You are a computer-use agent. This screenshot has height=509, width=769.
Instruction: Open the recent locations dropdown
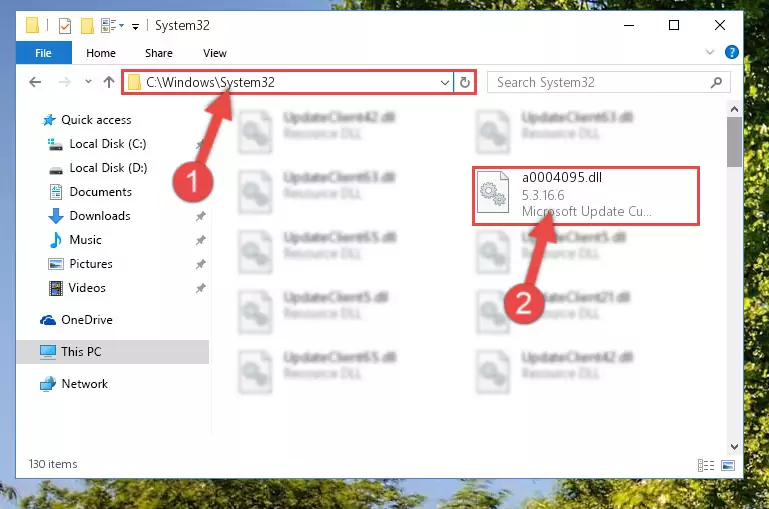pyautogui.click(x=88, y=82)
